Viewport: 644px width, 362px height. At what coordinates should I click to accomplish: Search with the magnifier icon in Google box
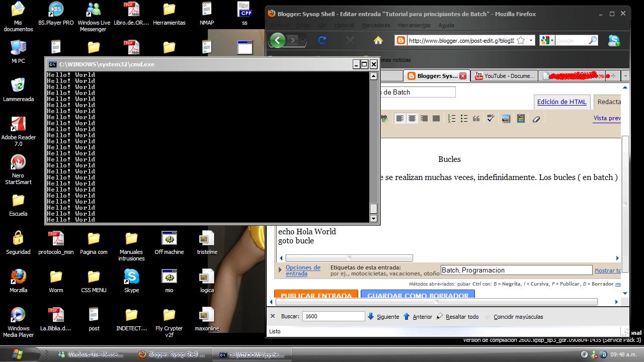pyautogui.click(x=593, y=41)
